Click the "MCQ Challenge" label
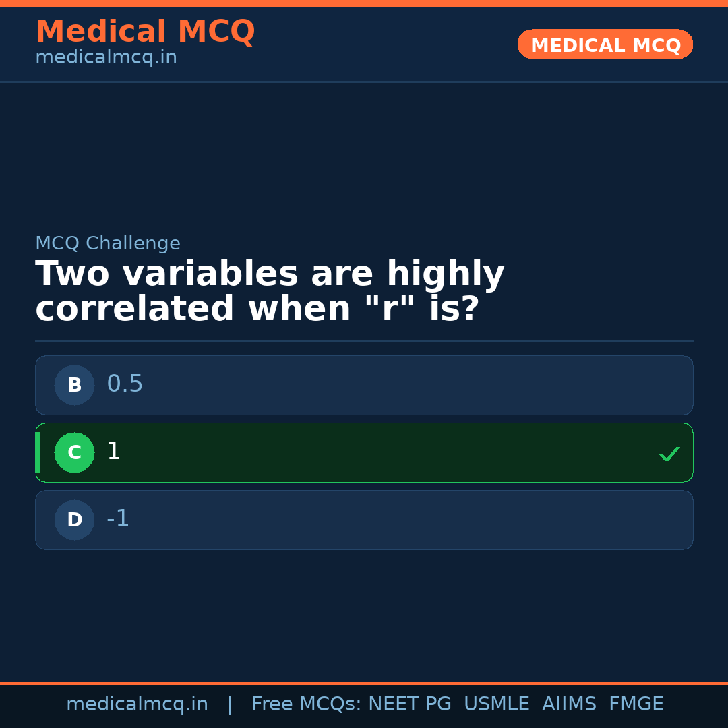The image size is (728, 728). 108,243
